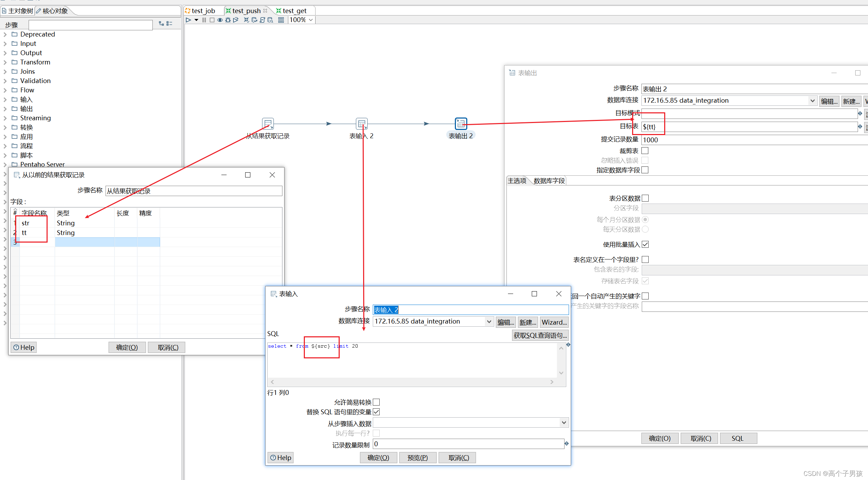Switch to the test_get tab

(x=294, y=11)
